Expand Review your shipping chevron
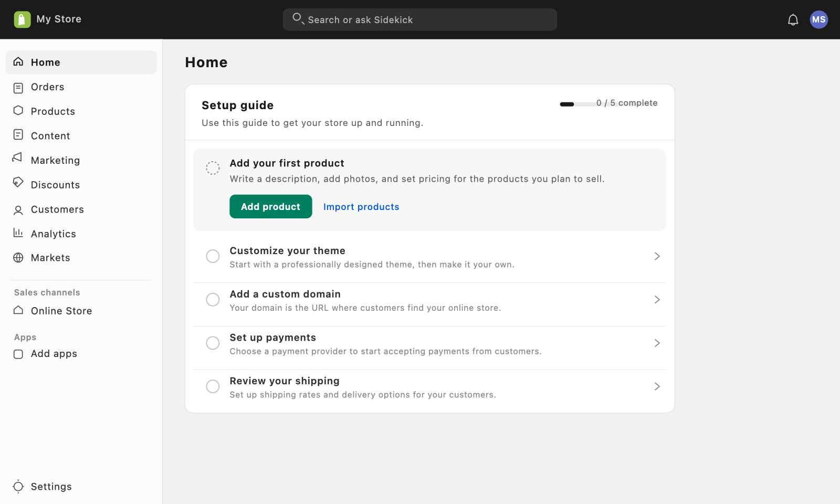This screenshot has width=840, height=504. (657, 386)
